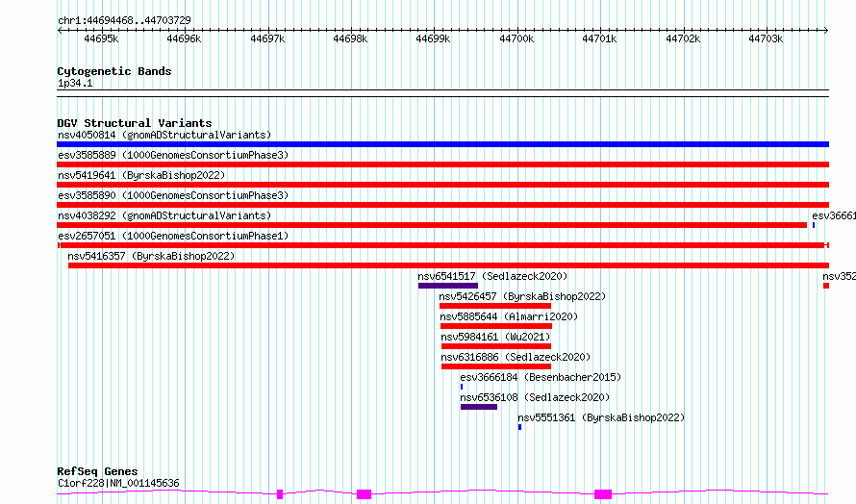Open the esv3585889 variant label
This screenshot has width=856, height=504.
click(x=173, y=155)
